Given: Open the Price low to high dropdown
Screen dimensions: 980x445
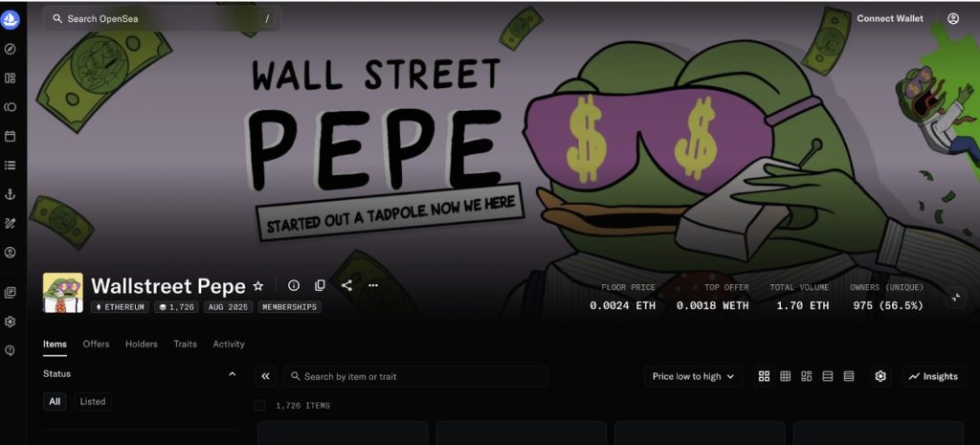Looking at the screenshot, I should pyautogui.click(x=693, y=376).
